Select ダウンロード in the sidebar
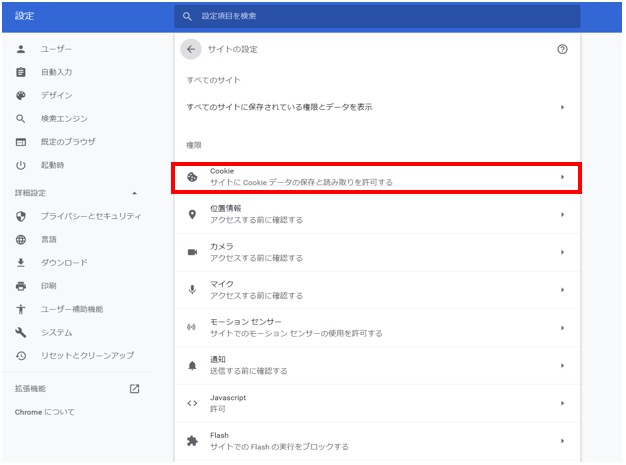Viewport: 626px width, 465px height. tap(64, 263)
